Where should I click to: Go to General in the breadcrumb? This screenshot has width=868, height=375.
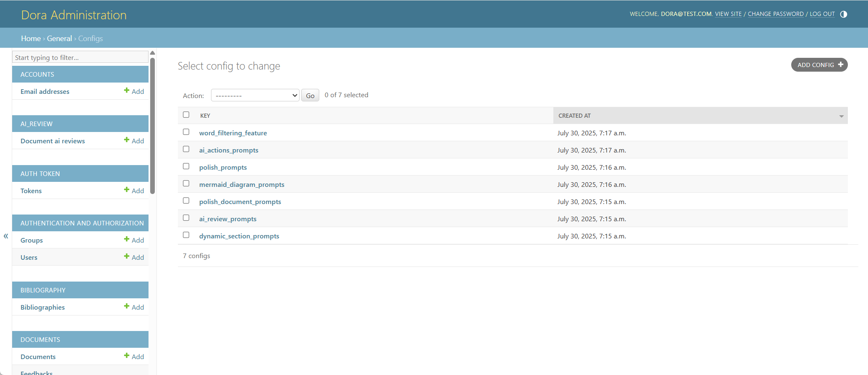(59, 39)
